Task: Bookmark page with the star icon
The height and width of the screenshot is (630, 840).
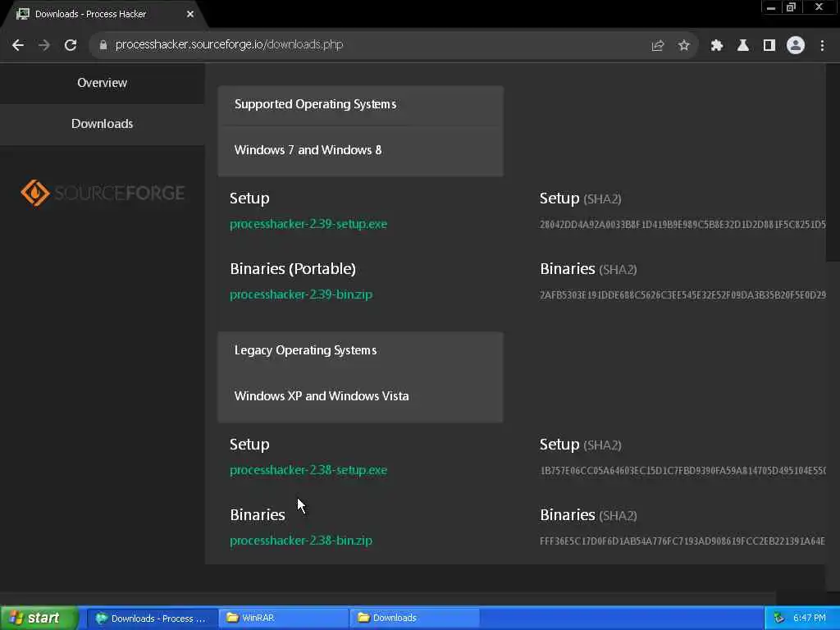Action: click(x=683, y=46)
